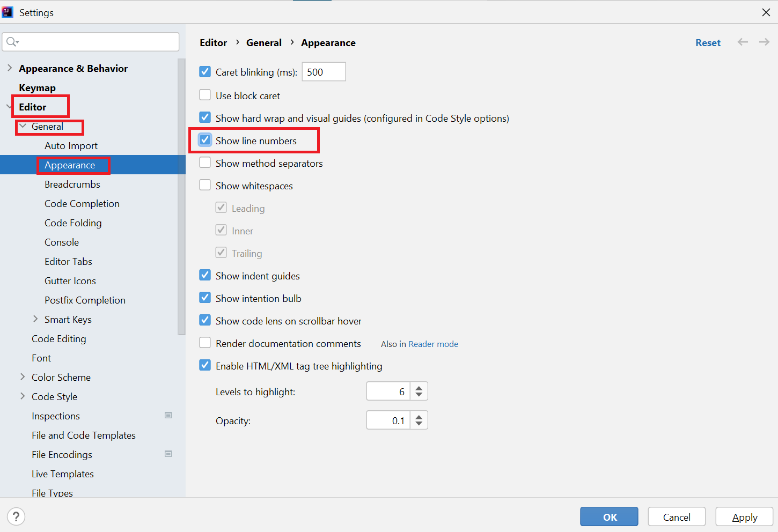The image size is (778, 532).
Task: Click the Reset link
Action: pos(708,42)
